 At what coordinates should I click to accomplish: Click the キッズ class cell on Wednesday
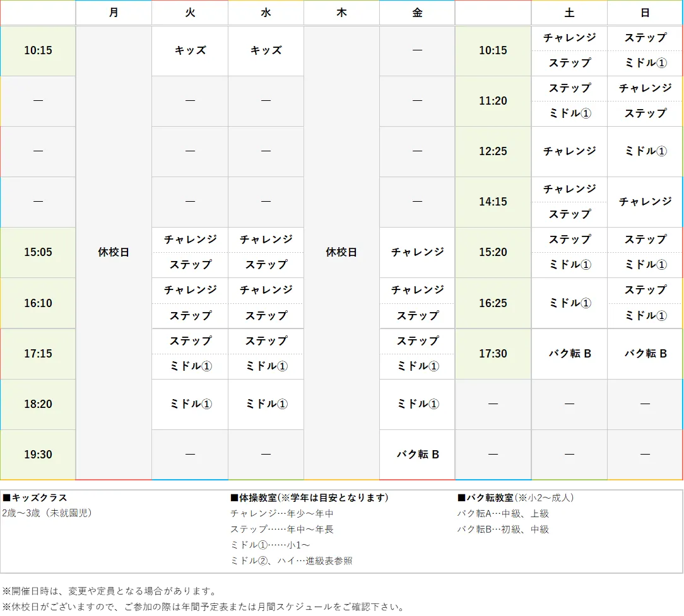click(265, 51)
